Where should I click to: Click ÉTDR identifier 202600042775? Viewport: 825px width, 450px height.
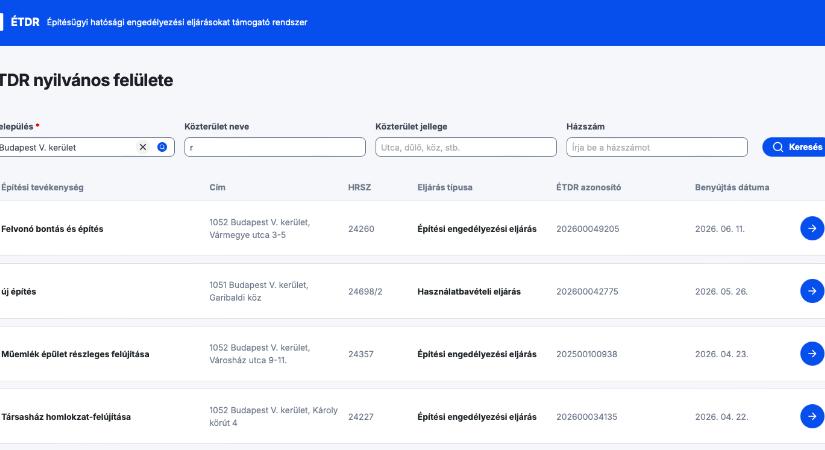(587, 292)
